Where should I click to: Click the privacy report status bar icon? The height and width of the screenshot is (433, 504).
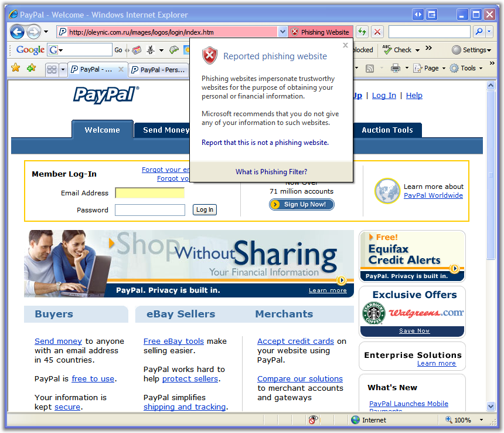[314, 420]
